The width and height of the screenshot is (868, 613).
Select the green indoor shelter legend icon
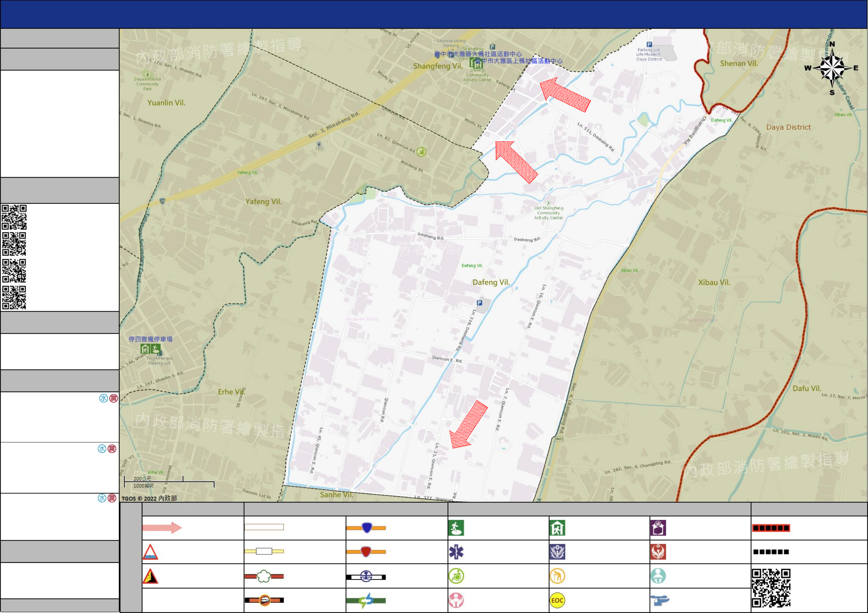point(557,528)
